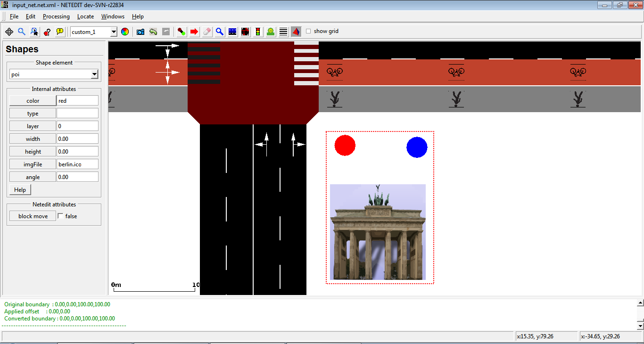Activate the eraser delete mode
The width and height of the screenshot is (644, 344).
207,32
